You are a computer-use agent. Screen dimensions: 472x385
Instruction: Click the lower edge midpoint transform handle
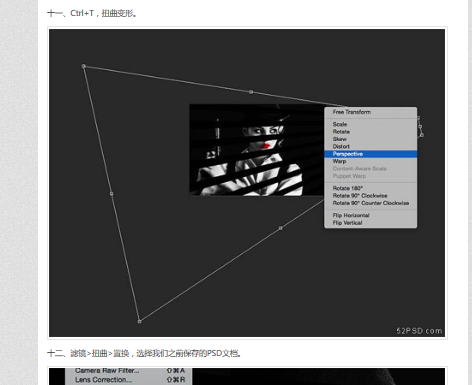tap(280, 228)
